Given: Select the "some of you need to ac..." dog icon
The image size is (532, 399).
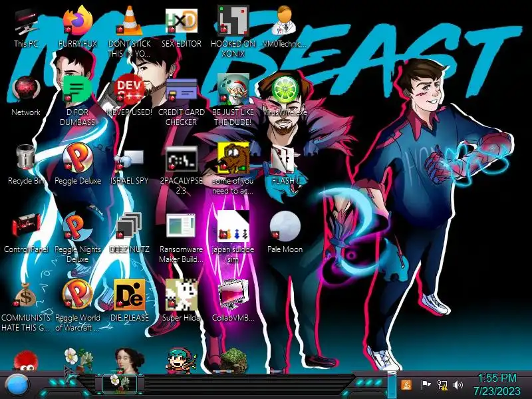Looking at the screenshot, I should tap(233, 158).
